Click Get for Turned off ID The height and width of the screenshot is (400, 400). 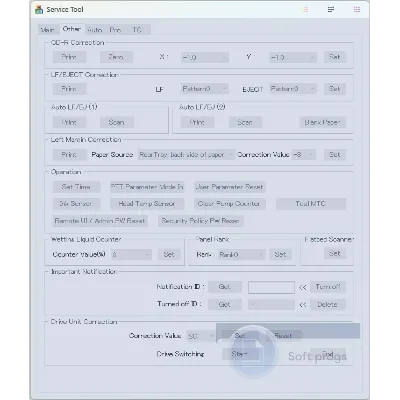coord(225,304)
